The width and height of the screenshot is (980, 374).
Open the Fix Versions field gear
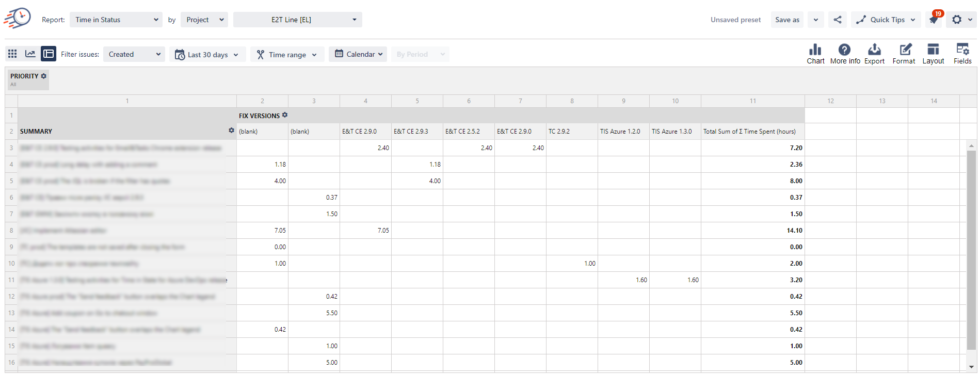click(x=285, y=115)
